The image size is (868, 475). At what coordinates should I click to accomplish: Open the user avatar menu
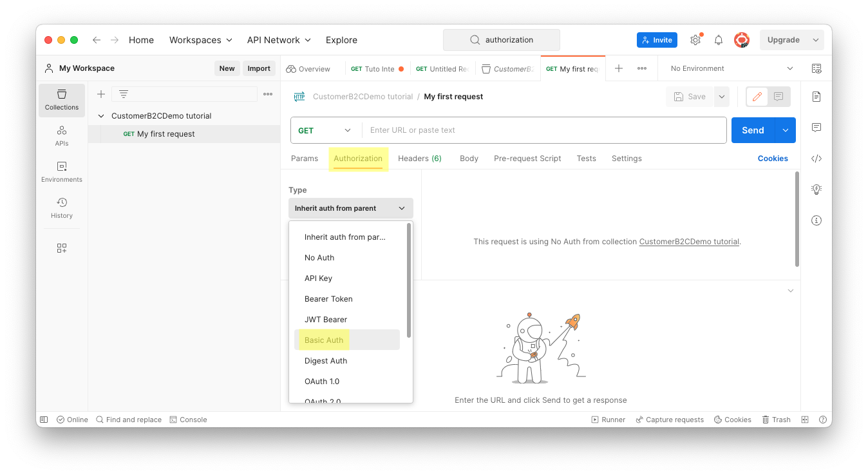pos(742,40)
